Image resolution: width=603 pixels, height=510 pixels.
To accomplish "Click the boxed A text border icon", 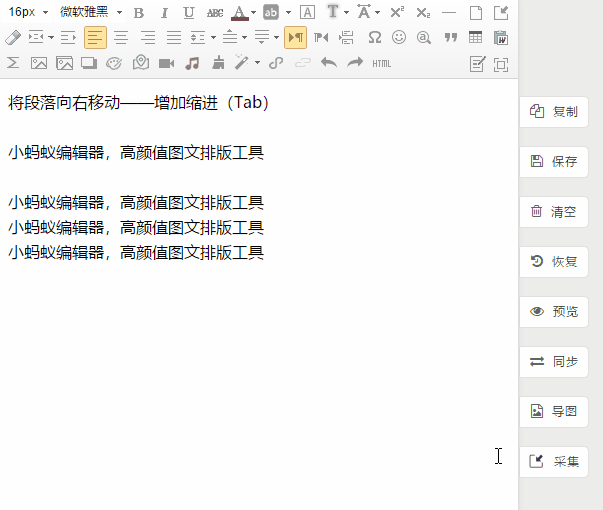I will pyautogui.click(x=307, y=13).
